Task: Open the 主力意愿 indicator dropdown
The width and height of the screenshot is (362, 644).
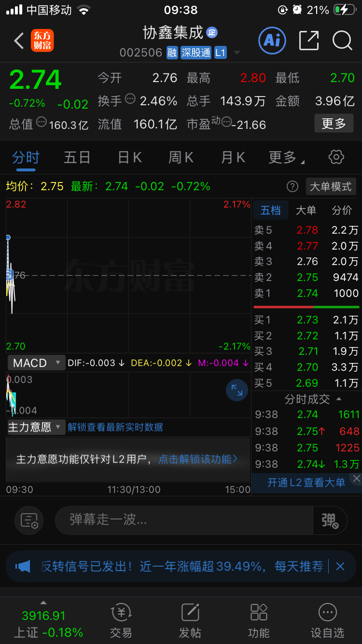Action: 36,427
